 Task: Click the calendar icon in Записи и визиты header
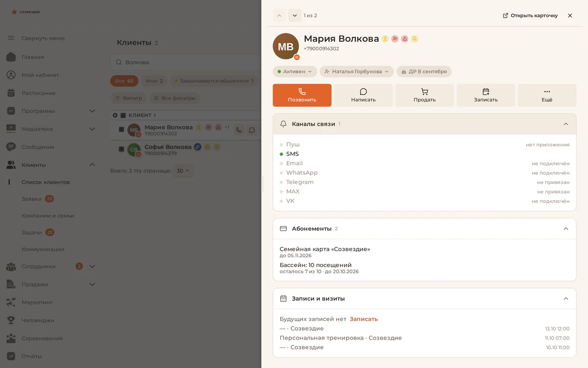click(x=283, y=298)
